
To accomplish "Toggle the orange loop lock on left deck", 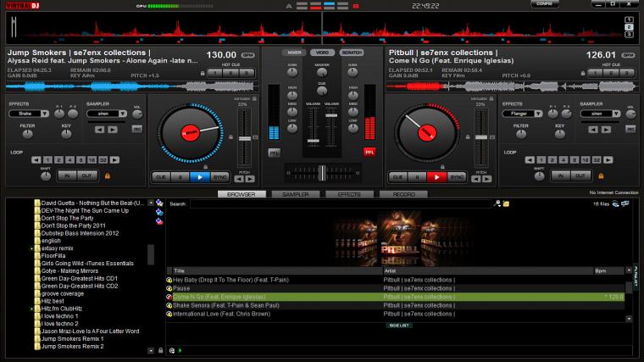I will 108,175.
